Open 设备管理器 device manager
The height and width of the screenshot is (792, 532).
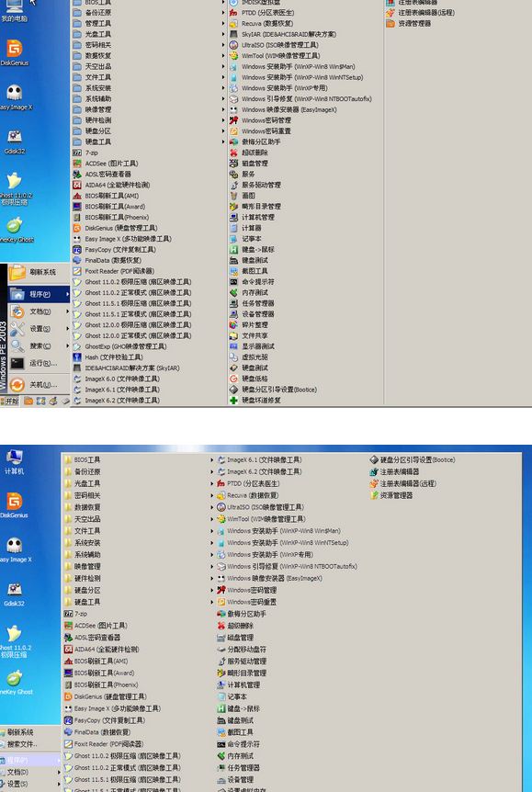(252, 314)
